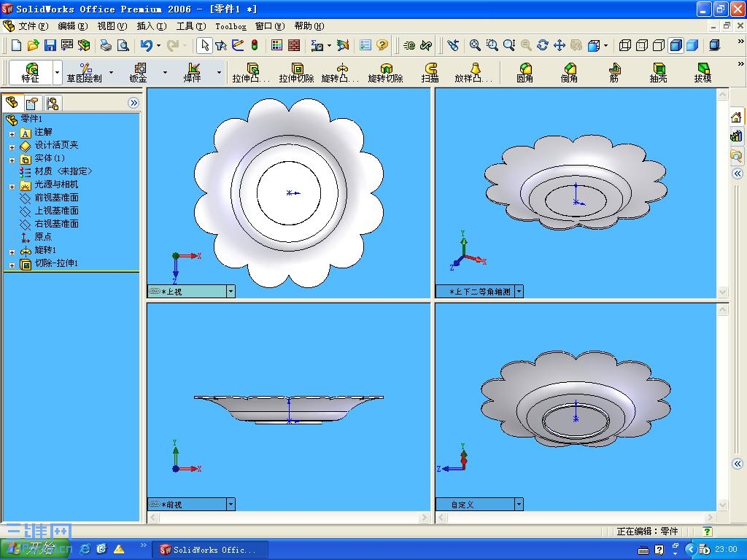Click the 草图绘制 sketch button
Screen dimensions: 747x560
coord(85,72)
